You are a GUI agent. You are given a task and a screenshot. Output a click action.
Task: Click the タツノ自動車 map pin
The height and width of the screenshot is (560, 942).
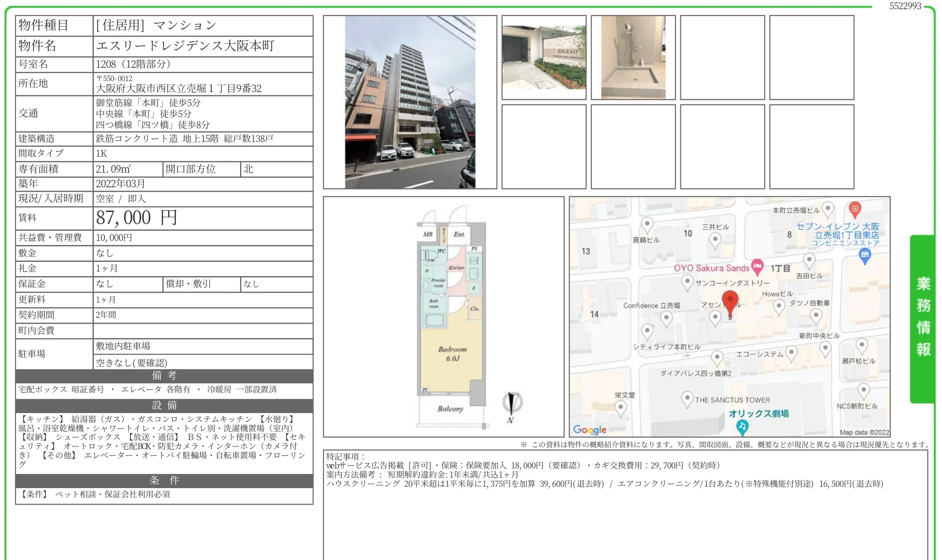pos(816,315)
